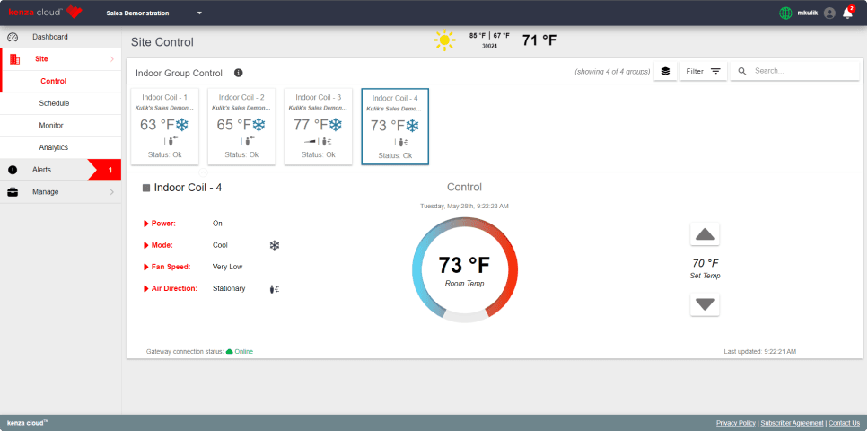This screenshot has height=431, width=868.
Task: Open the mkulik user avatar icon
Action: coord(829,13)
